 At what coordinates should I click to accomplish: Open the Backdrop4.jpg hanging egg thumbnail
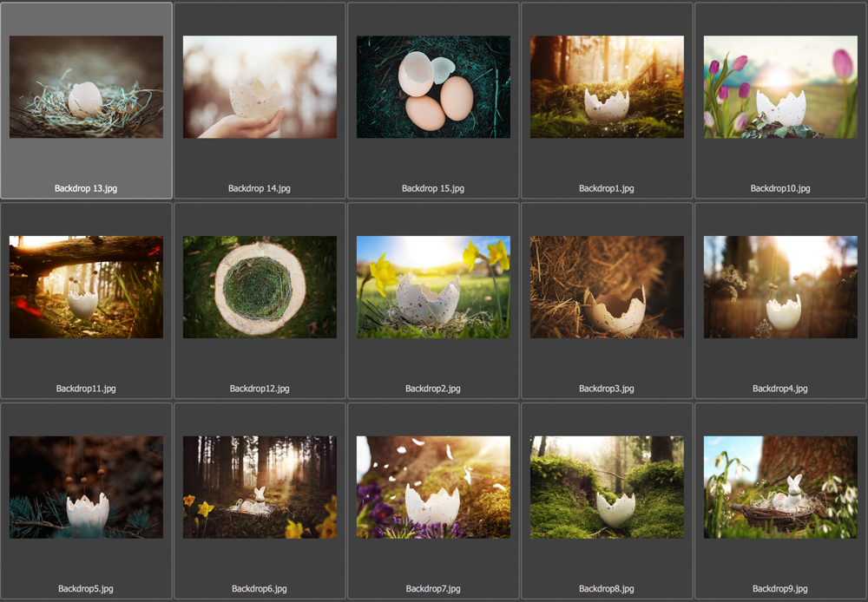780,287
